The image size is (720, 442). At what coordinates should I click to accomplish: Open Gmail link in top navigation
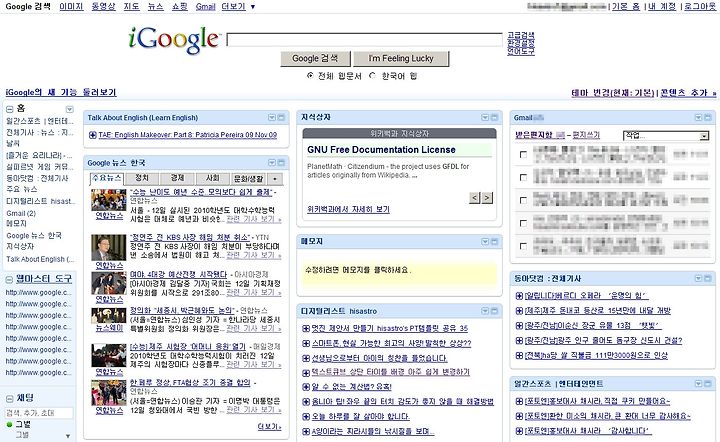(x=205, y=6)
